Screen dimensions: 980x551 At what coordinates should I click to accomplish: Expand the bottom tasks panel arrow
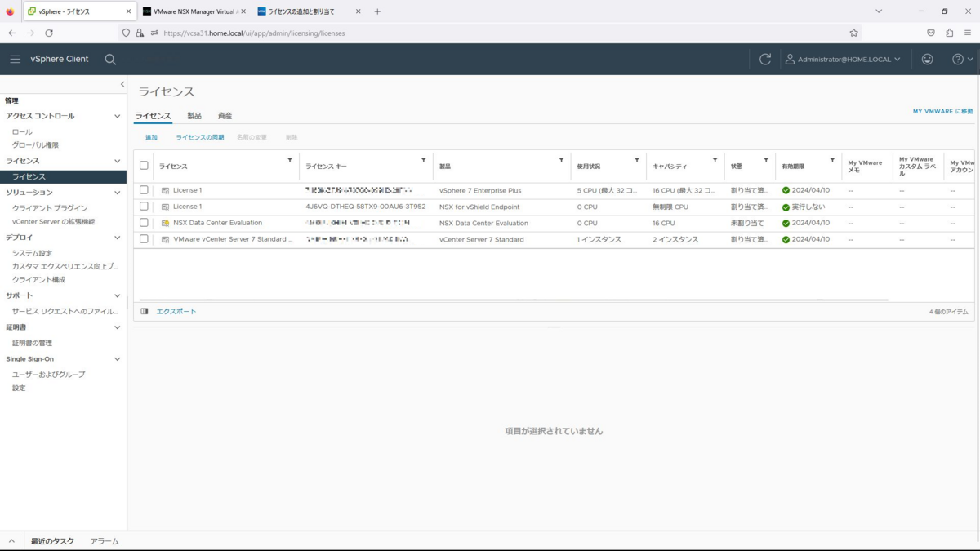click(11, 541)
